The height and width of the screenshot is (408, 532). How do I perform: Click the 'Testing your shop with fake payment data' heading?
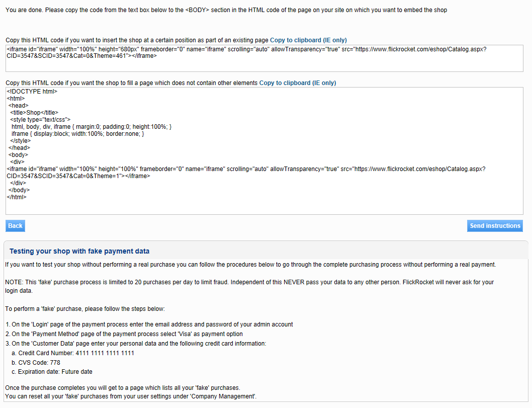pyautogui.click(x=79, y=251)
